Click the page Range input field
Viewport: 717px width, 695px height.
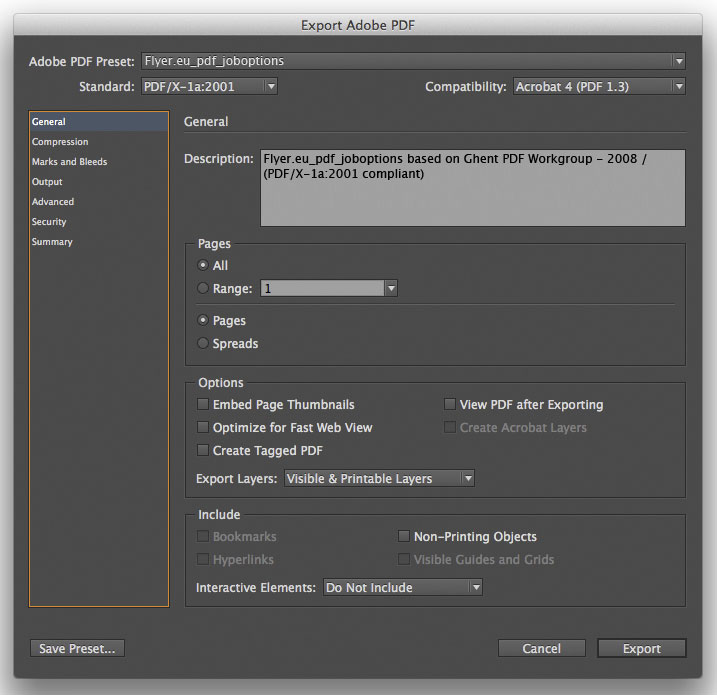pos(322,289)
